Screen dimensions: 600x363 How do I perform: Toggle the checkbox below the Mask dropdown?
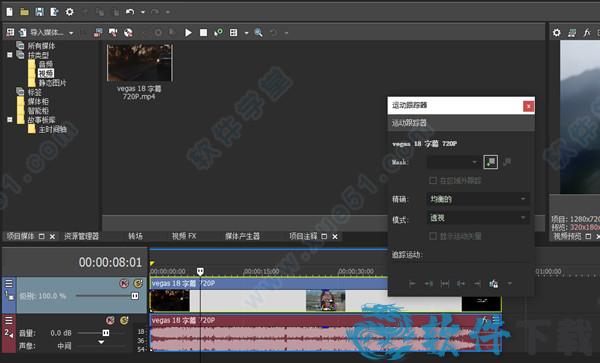click(x=433, y=180)
